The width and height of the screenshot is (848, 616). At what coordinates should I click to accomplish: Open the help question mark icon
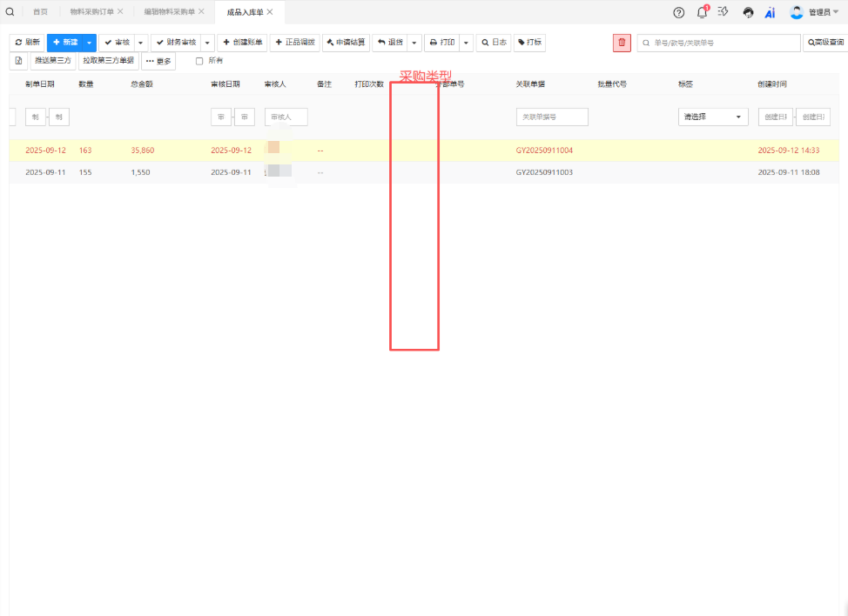(x=679, y=12)
